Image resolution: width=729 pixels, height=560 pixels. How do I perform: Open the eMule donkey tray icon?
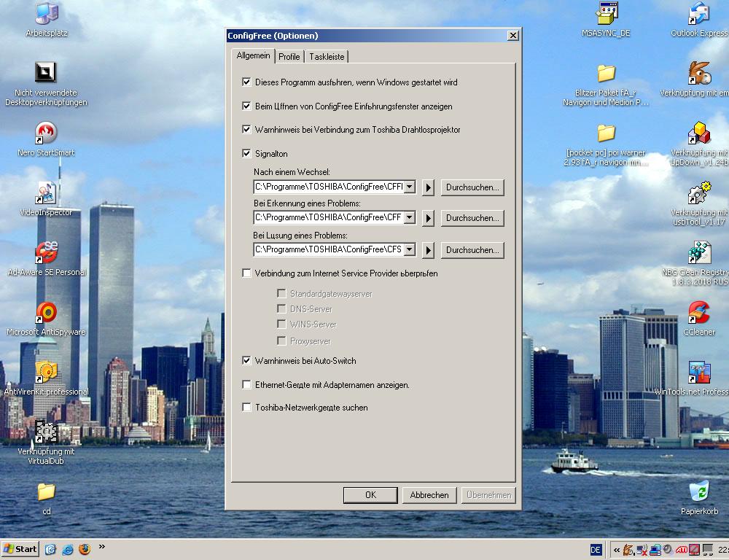(629, 550)
